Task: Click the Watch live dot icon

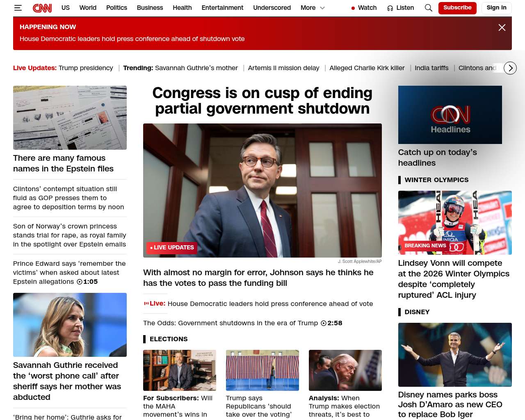Action: pyautogui.click(x=353, y=8)
